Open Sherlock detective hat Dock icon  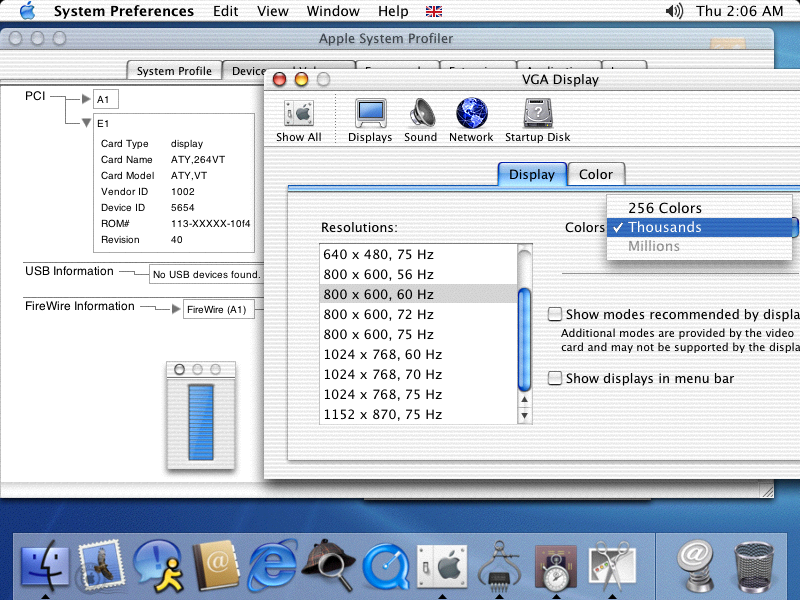pyautogui.click(x=329, y=564)
